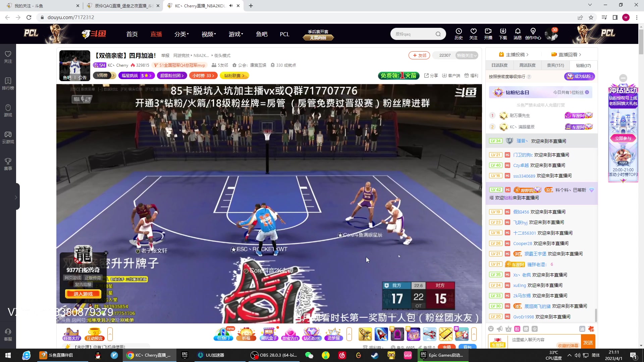
Task: Open 任务大厅 task hall icon
Action: (x=72, y=334)
